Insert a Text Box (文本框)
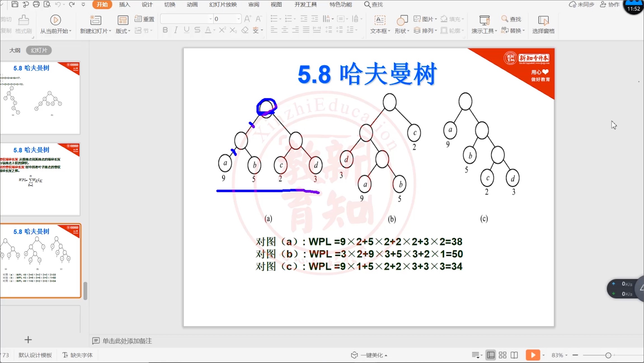 pos(380,24)
